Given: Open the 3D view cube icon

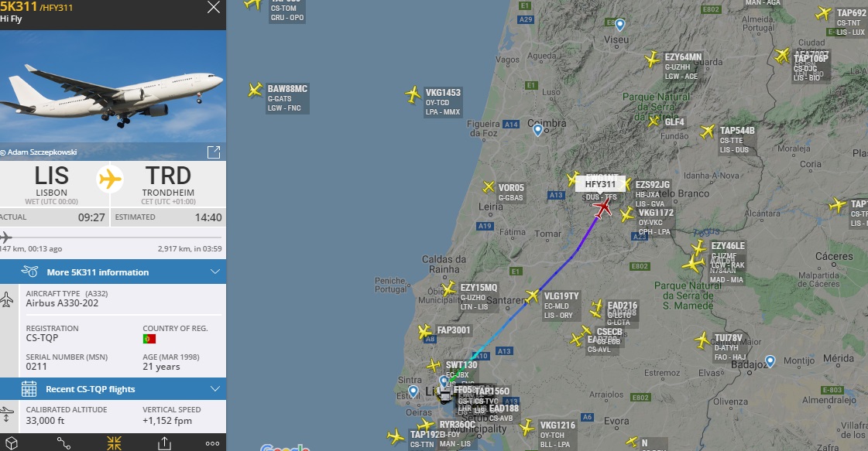Looking at the screenshot, I should click(12, 443).
